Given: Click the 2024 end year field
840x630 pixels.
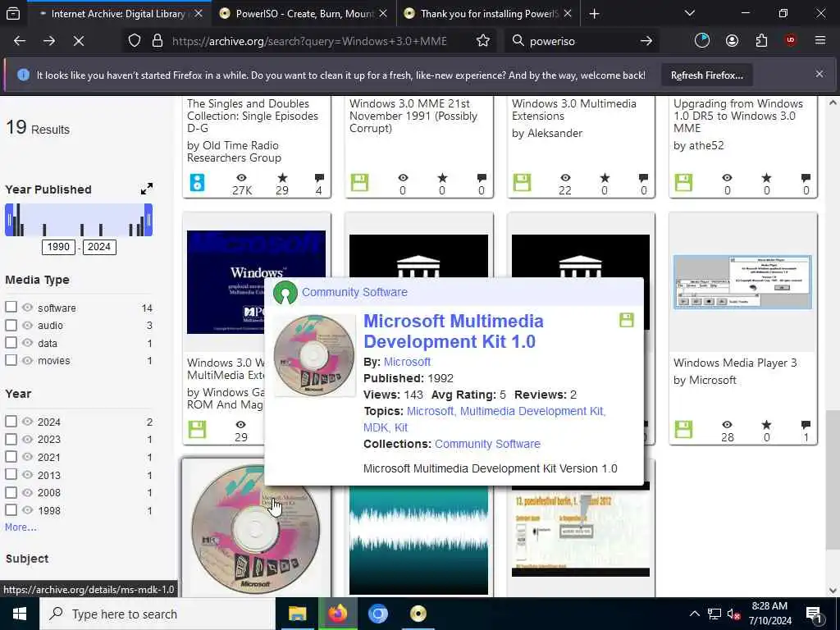Looking at the screenshot, I should pyautogui.click(x=99, y=247).
